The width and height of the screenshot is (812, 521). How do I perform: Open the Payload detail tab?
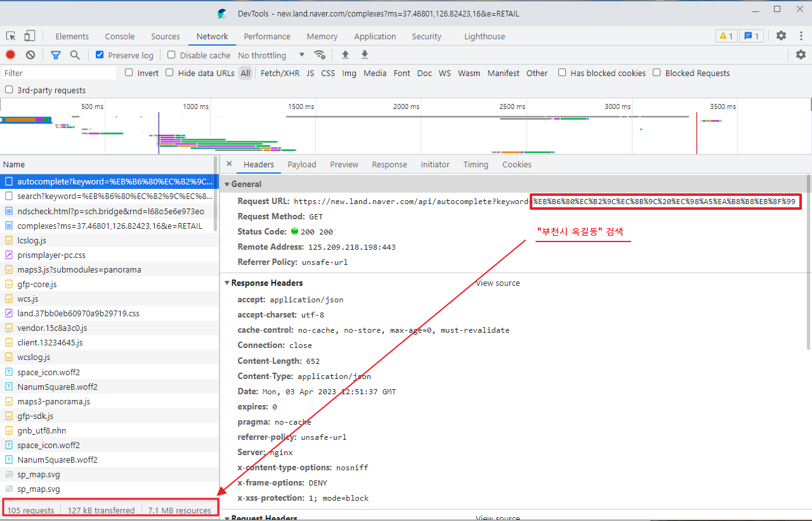click(302, 164)
